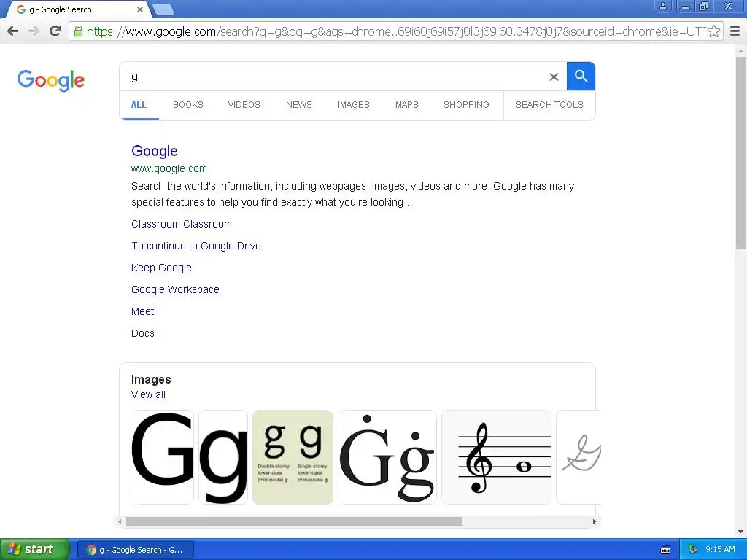Click in the Google search input field
The width and height of the screenshot is (747, 560).
(333, 77)
